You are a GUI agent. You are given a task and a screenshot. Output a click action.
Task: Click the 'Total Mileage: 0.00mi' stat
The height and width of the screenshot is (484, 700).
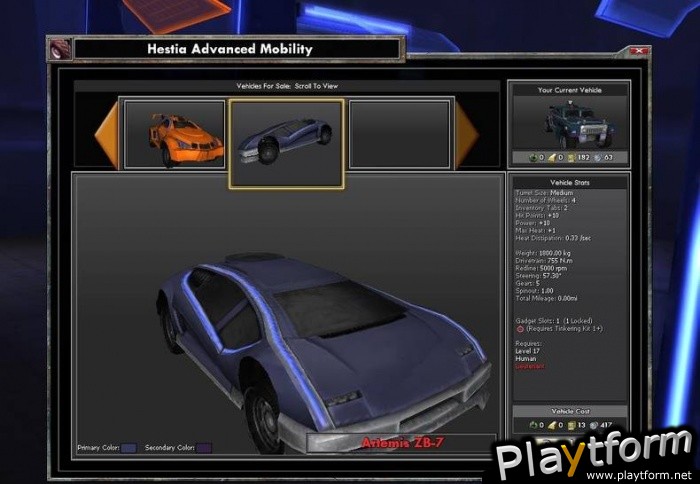click(546, 298)
